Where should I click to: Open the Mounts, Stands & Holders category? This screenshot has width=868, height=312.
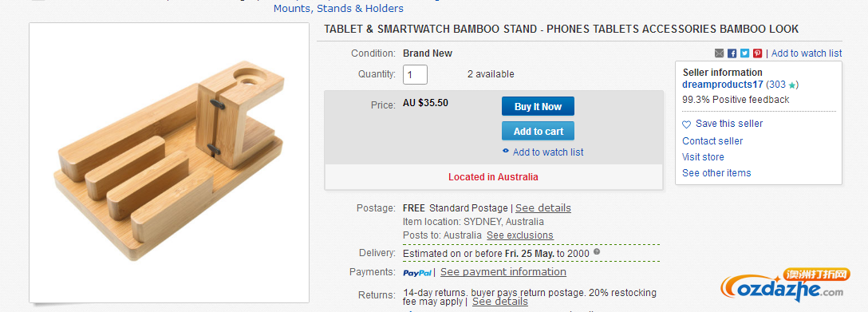(x=338, y=8)
